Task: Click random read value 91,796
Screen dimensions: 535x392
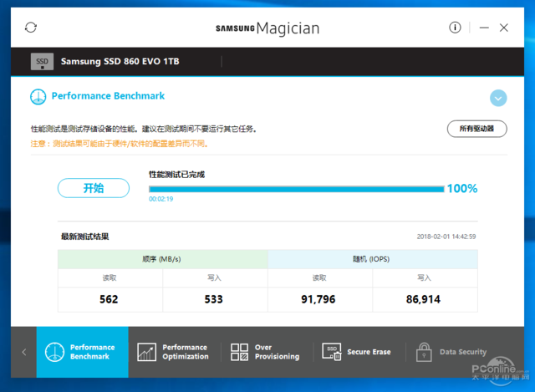Action: pyautogui.click(x=318, y=299)
